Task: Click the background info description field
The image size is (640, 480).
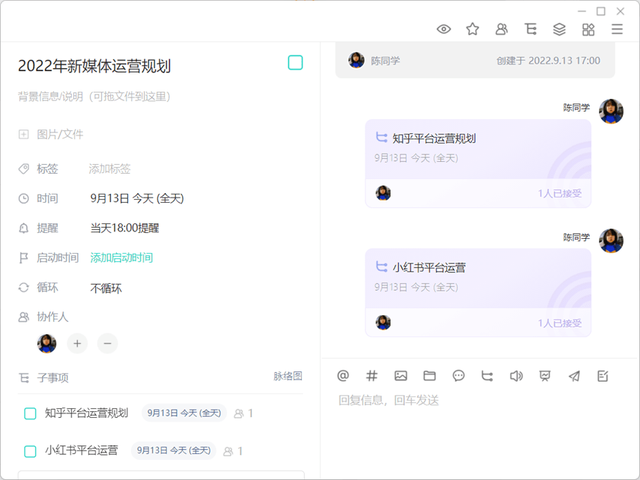Action: (x=94, y=97)
